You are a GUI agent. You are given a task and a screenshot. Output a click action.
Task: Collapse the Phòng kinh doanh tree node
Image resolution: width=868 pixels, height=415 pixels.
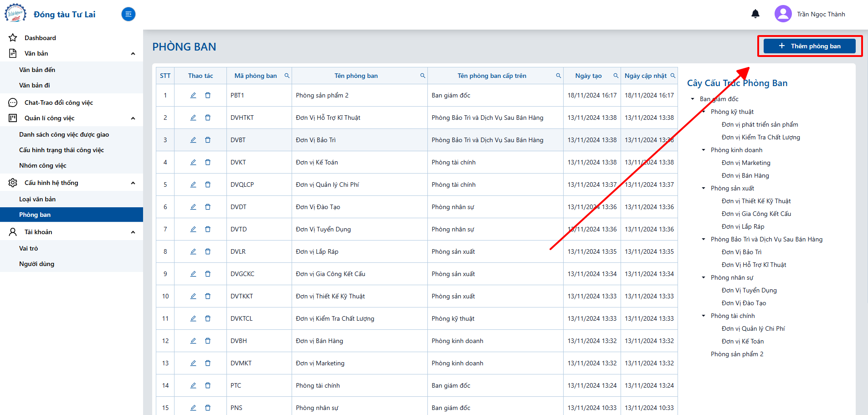coord(704,150)
